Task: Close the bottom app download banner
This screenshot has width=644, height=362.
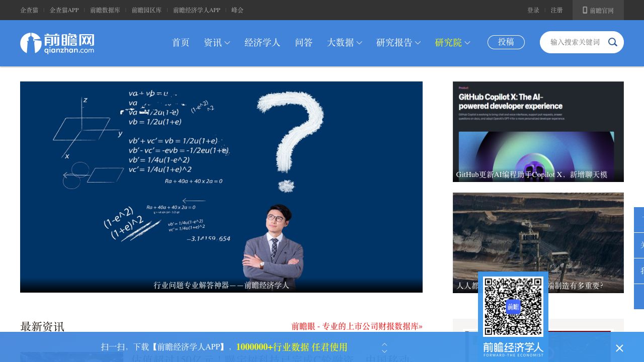Action: (x=619, y=348)
